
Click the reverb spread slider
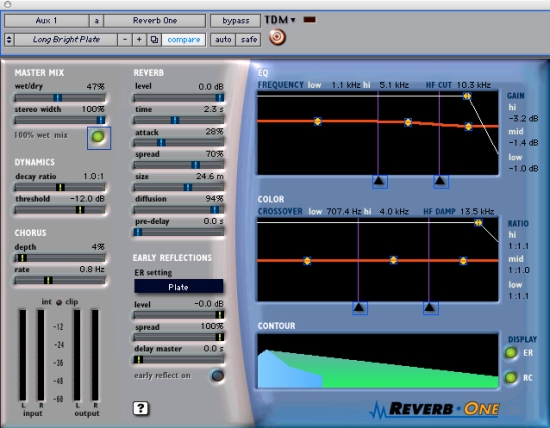click(x=179, y=165)
